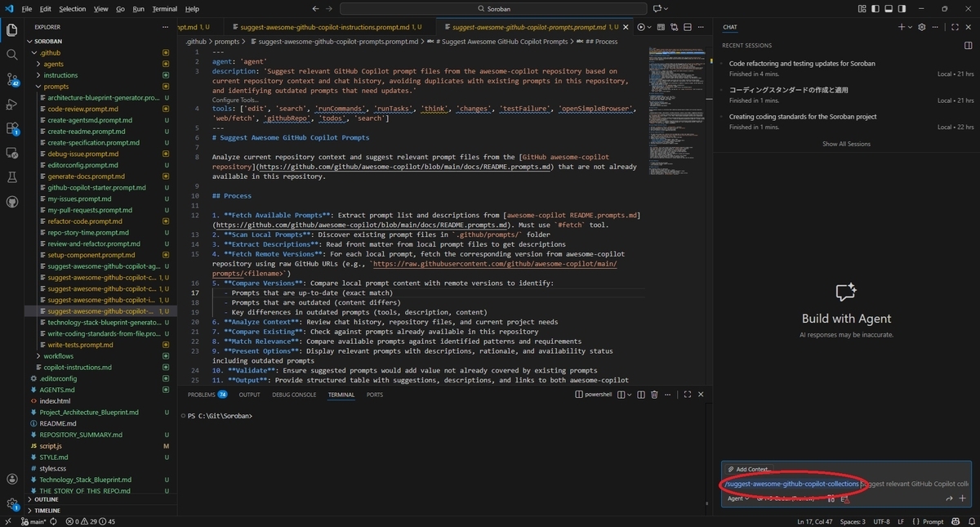Switch to the DEBUG CONSOLE tab
980x527 pixels.
tap(294, 395)
